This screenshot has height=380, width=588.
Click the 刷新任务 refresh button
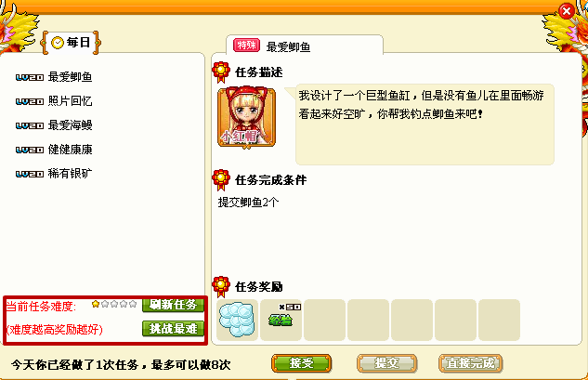(174, 305)
